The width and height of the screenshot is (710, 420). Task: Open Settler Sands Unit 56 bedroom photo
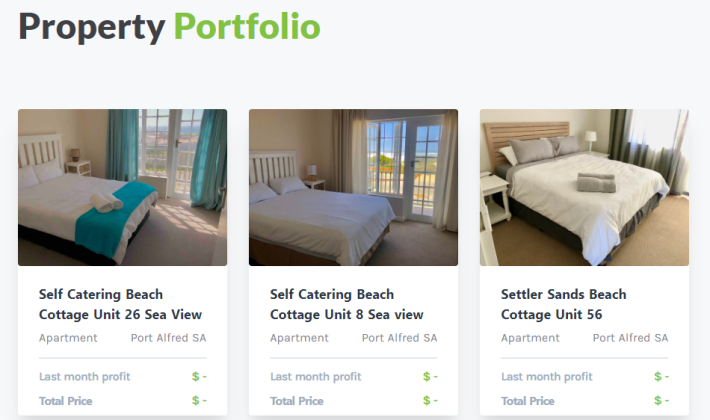[584, 187]
